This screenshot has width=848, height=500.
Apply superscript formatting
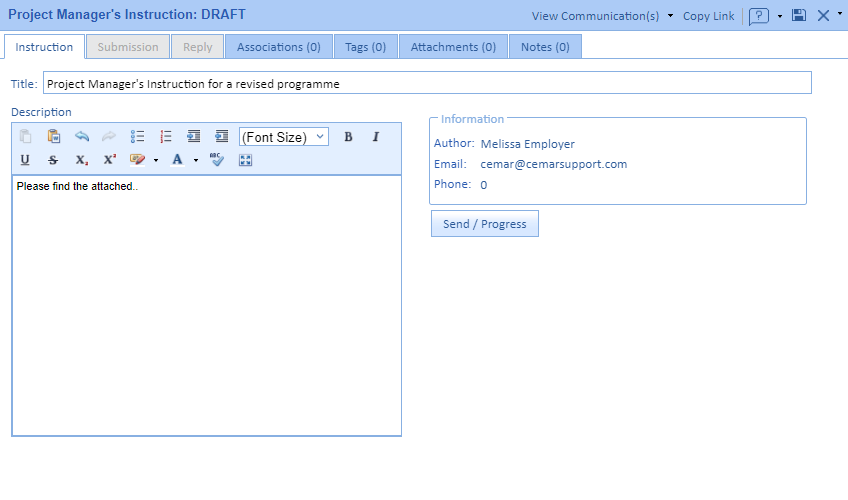pyautogui.click(x=109, y=160)
